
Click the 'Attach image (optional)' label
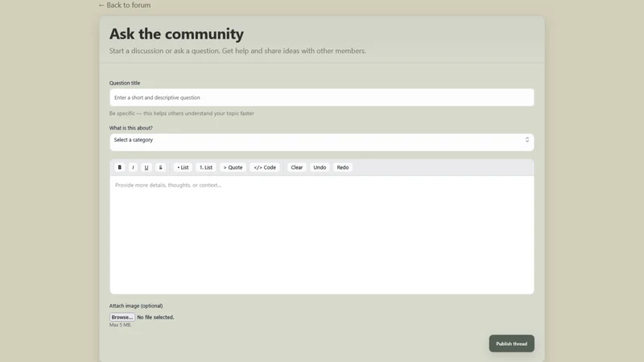click(x=136, y=306)
